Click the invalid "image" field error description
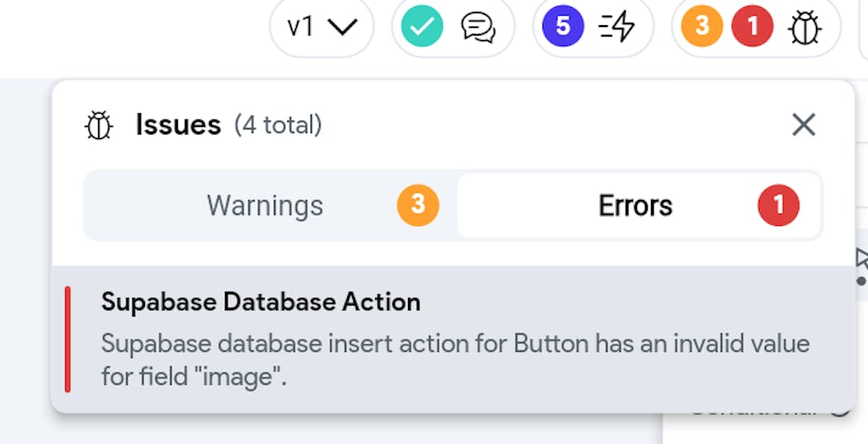Image resolution: width=868 pixels, height=444 pixels. click(x=455, y=360)
